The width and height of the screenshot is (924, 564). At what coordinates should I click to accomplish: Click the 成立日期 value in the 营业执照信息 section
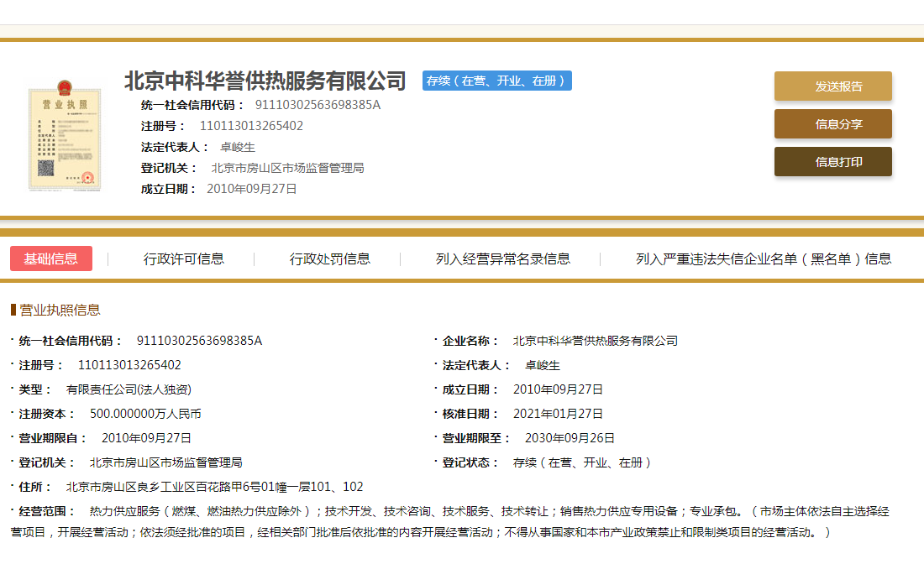pos(558,389)
